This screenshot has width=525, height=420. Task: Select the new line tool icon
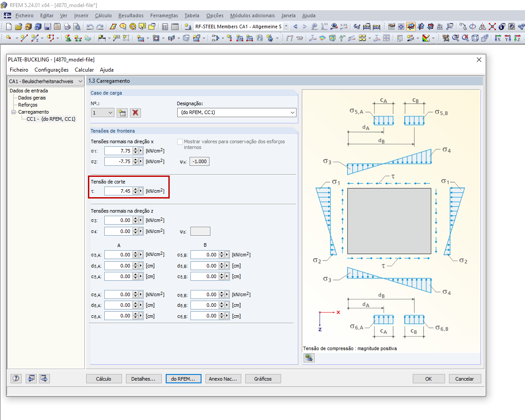(24, 38)
